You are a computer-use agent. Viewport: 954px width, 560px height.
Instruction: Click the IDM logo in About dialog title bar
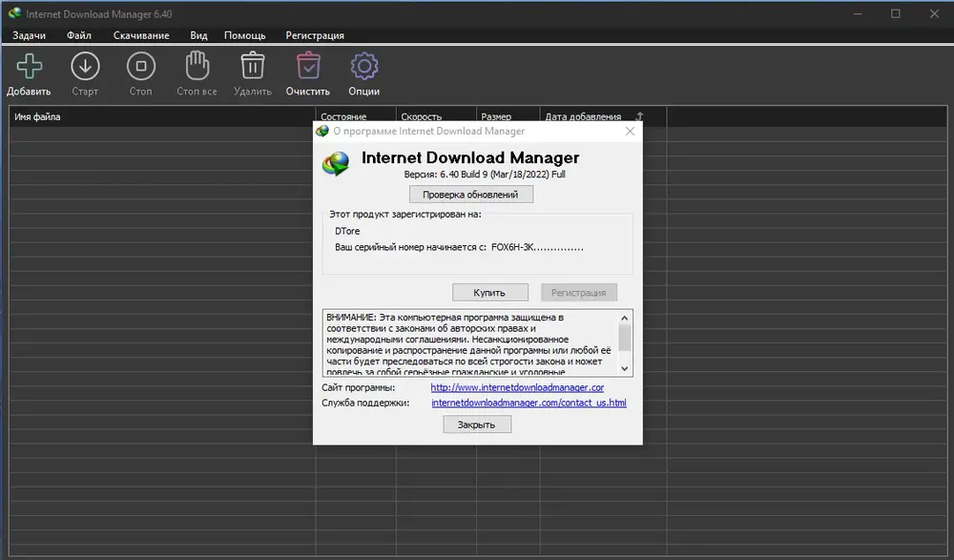pos(321,131)
